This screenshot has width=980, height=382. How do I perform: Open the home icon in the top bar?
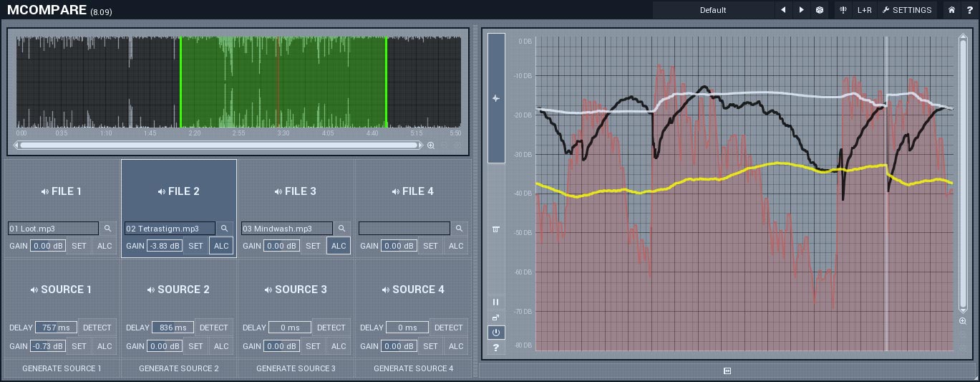951,10
